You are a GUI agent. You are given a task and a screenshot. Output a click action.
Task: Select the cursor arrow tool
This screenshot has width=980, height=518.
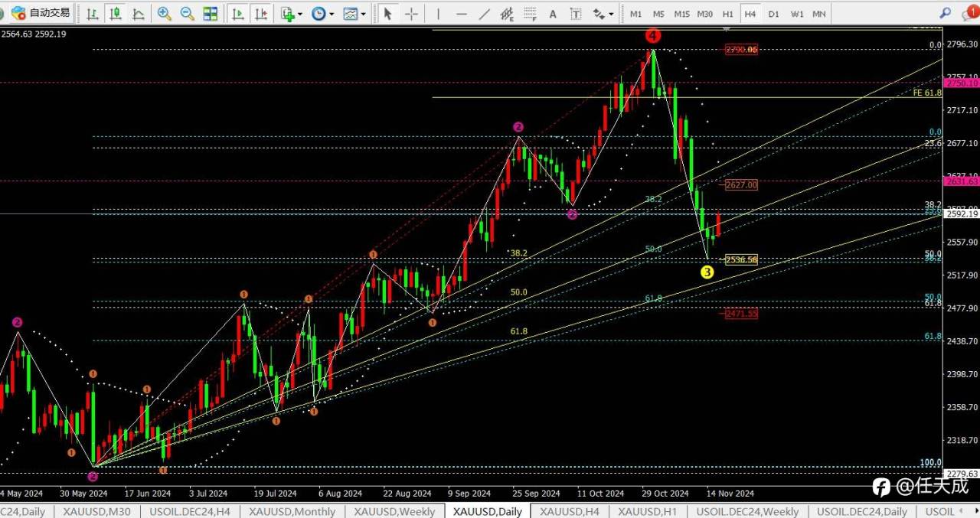point(388,13)
